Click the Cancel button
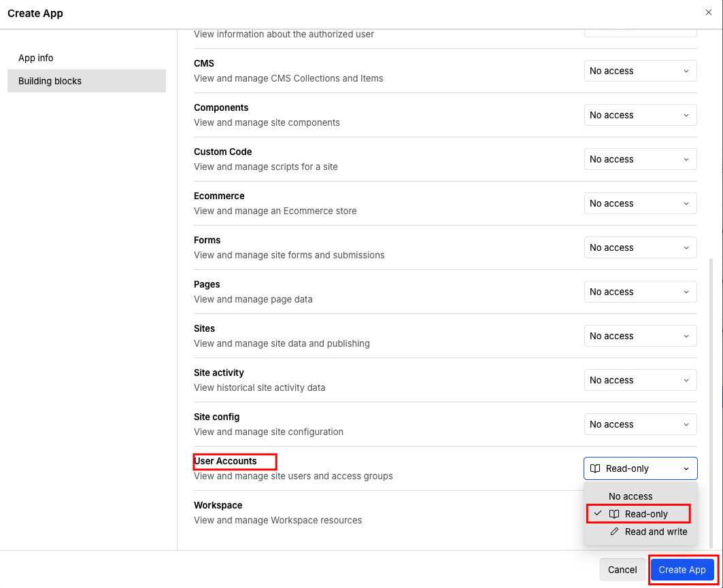This screenshot has width=723, height=588. point(622,570)
